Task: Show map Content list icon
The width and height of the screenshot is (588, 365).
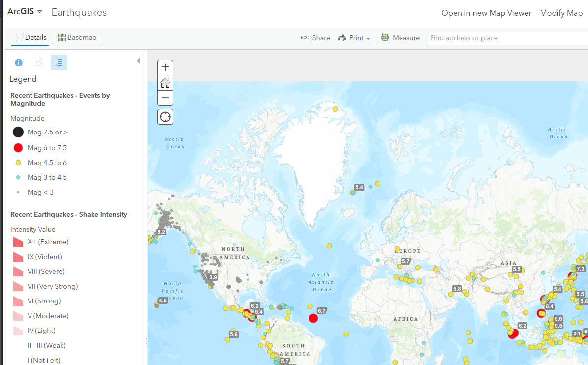Action: (x=38, y=63)
